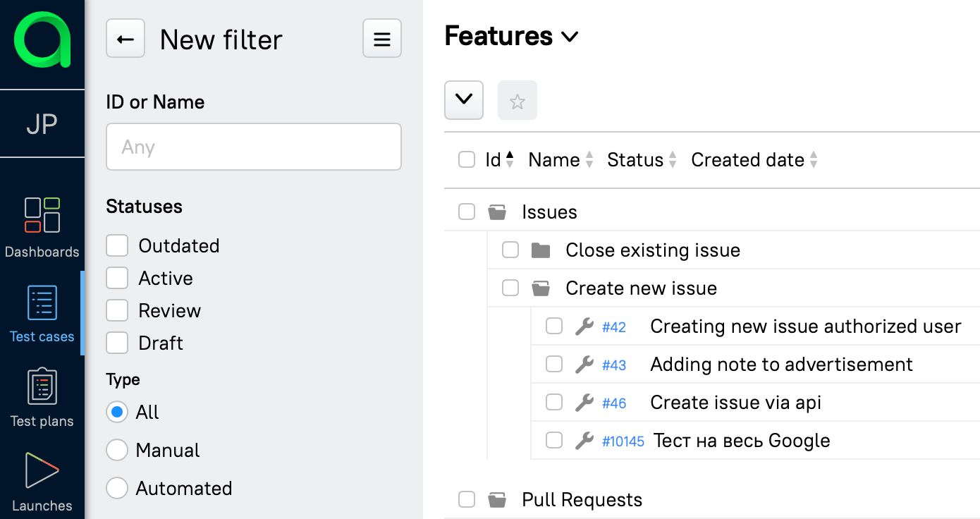Viewport: 980px width, 519px height.
Task: Enable the Outdated status checkbox
Action: pos(117,246)
